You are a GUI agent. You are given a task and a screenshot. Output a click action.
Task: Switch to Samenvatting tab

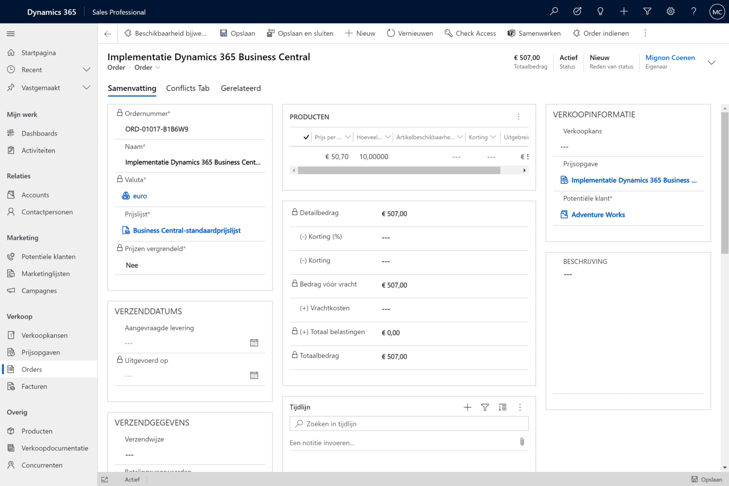tap(132, 88)
